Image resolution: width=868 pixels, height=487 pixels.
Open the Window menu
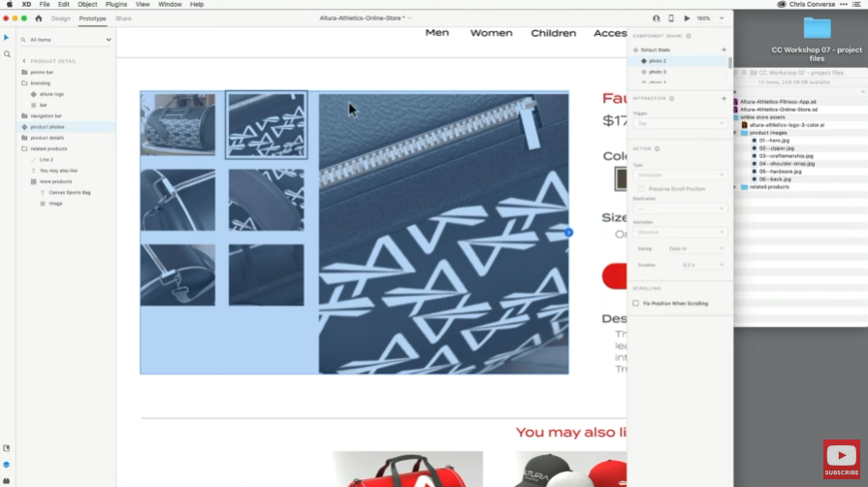tap(170, 5)
